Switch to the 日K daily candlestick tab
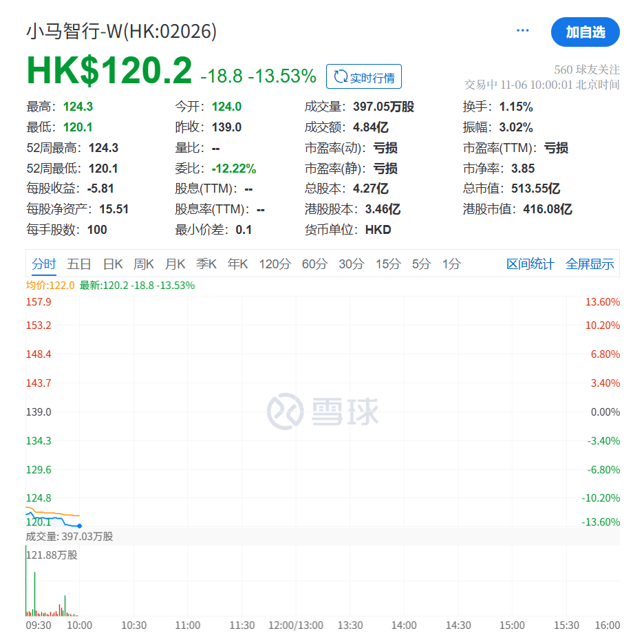Screen dimensions: 644x644 point(113,264)
